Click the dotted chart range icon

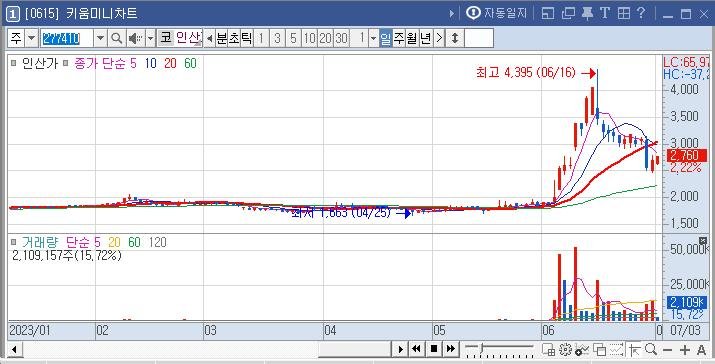617,349
